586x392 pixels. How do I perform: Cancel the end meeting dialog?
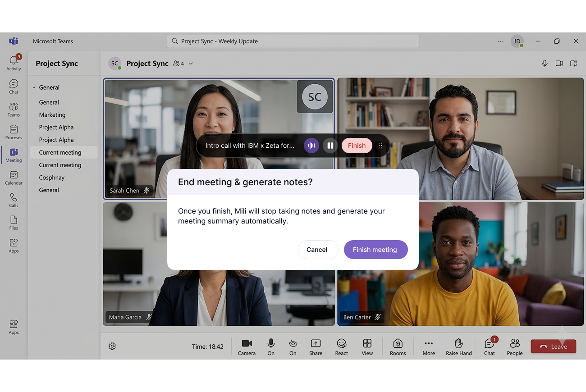tap(317, 250)
